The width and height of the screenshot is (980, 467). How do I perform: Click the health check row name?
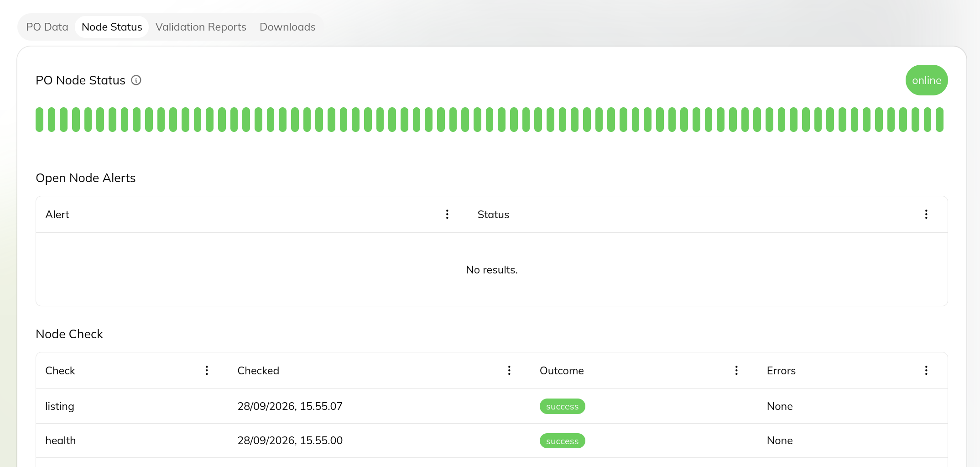60,441
